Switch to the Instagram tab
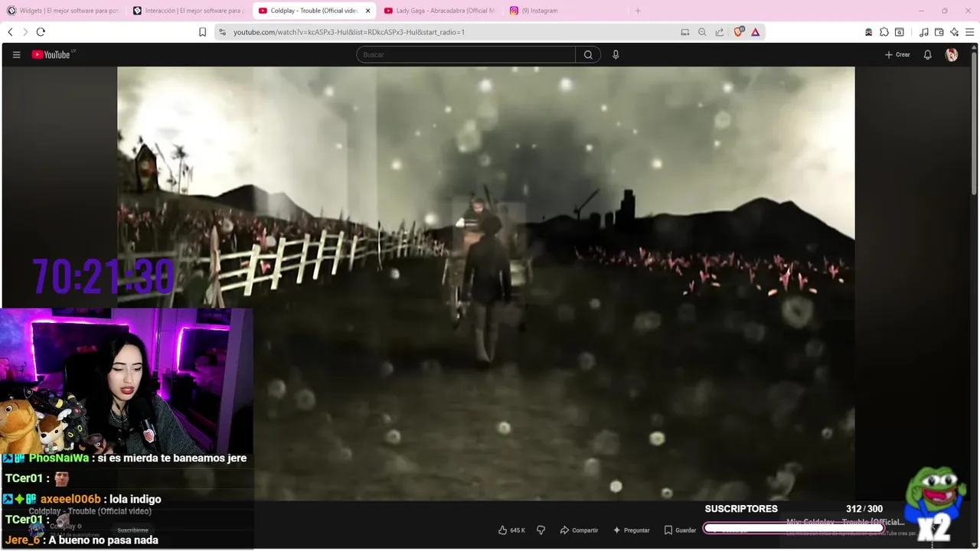 [x=565, y=11]
